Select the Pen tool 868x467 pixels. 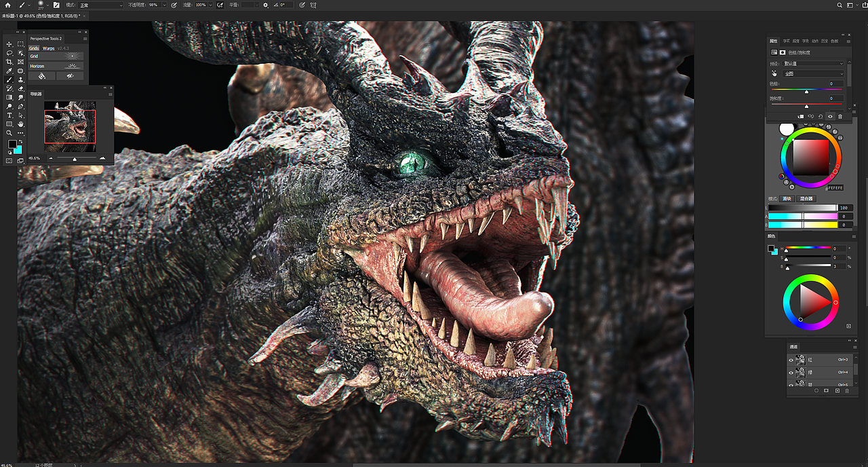pyautogui.click(x=20, y=107)
